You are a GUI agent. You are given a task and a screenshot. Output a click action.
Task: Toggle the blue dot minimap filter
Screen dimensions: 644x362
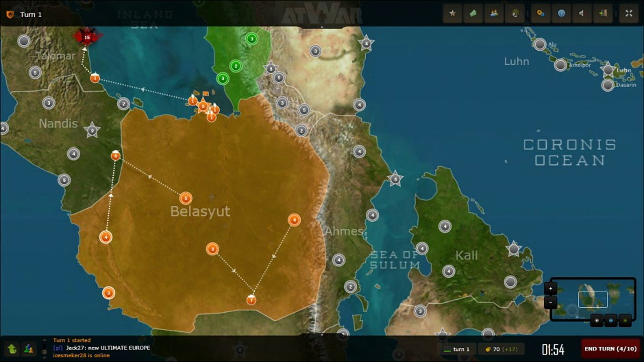click(611, 320)
